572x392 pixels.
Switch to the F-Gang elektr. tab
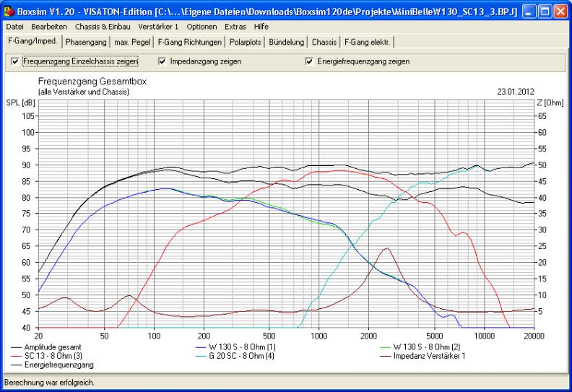(367, 43)
